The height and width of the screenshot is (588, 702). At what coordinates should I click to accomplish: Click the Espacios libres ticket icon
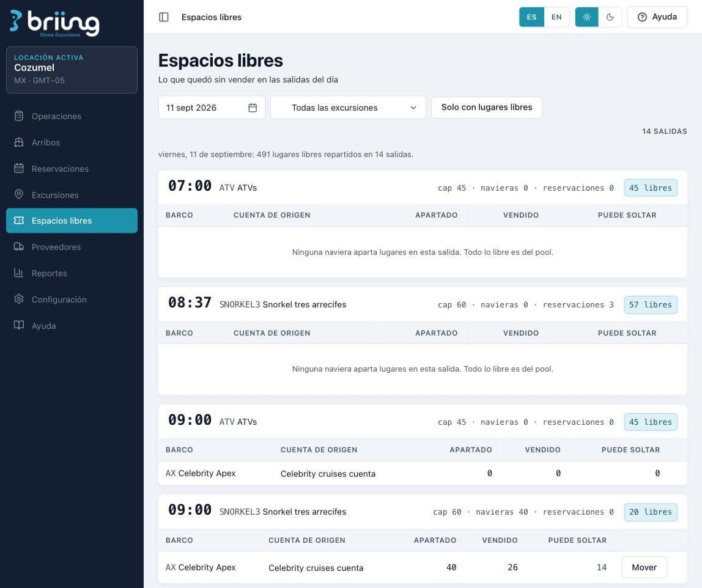click(x=19, y=221)
